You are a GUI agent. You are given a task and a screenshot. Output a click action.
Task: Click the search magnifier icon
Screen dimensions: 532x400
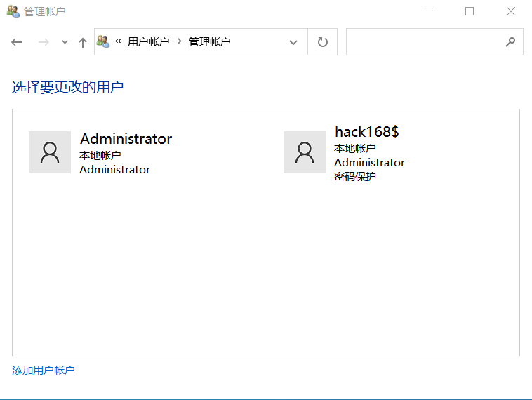(x=510, y=41)
